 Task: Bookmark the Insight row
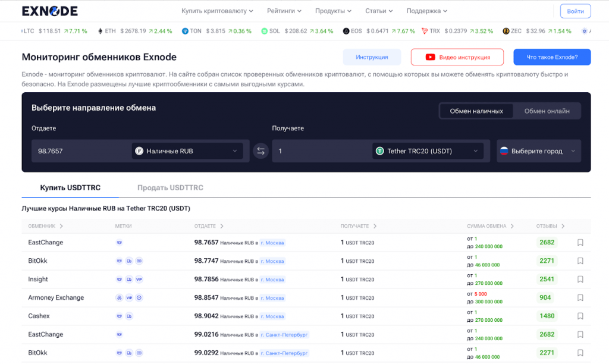coord(580,280)
